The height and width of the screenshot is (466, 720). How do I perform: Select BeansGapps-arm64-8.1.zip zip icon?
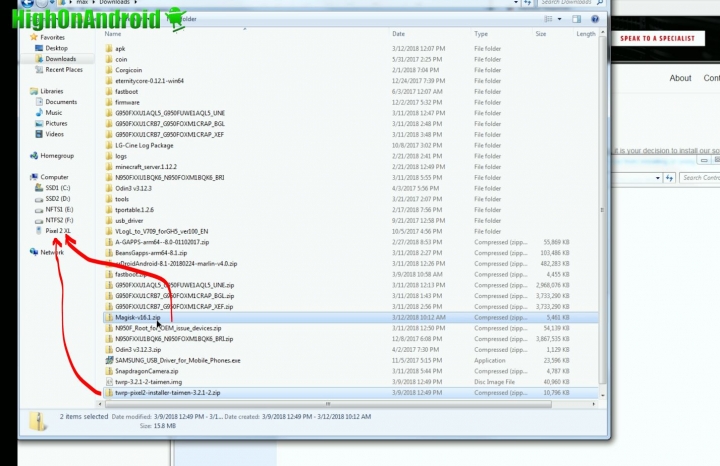click(x=109, y=253)
